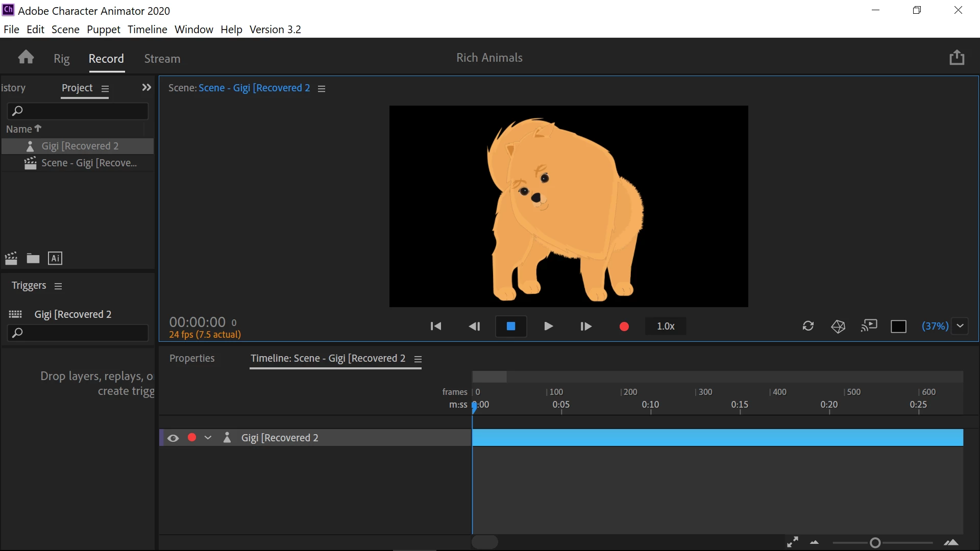Expand the Gigi timeline track chevron
This screenshot has height=551, width=980.
pyautogui.click(x=208, y=438)
